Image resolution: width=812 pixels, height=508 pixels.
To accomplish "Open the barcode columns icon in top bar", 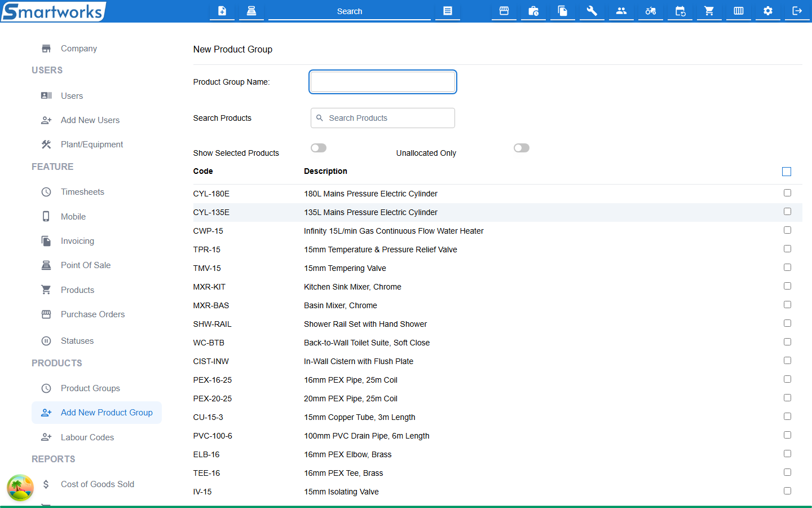I will point(739,11).
